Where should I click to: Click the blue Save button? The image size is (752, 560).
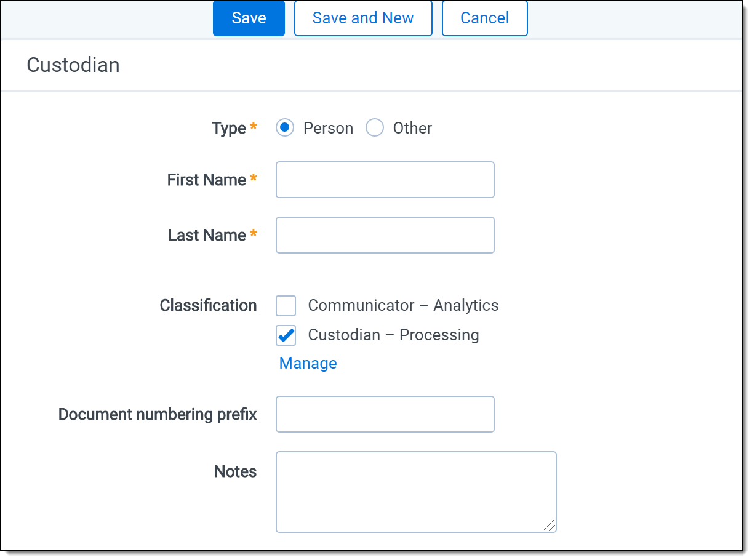click(x=249, y=18)
